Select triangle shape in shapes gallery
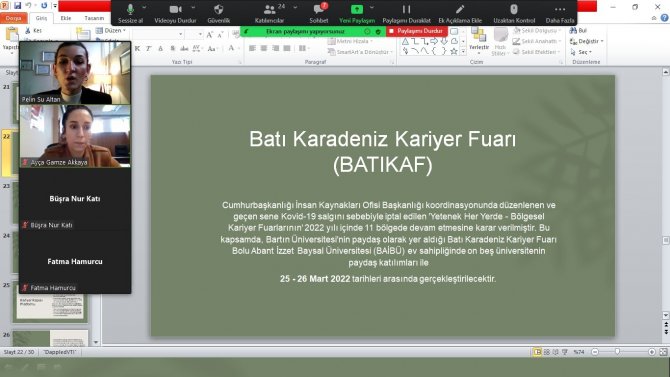This screenshot has width=670, height=377. [405, 41]
